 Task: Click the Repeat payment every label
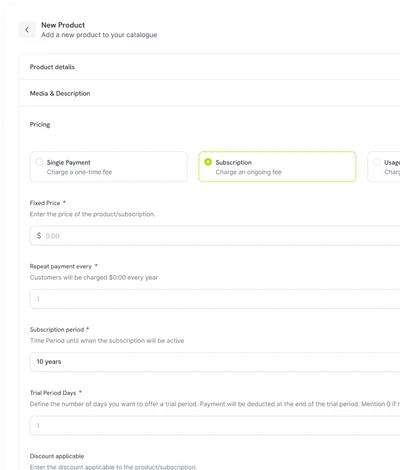coord(61,266)
